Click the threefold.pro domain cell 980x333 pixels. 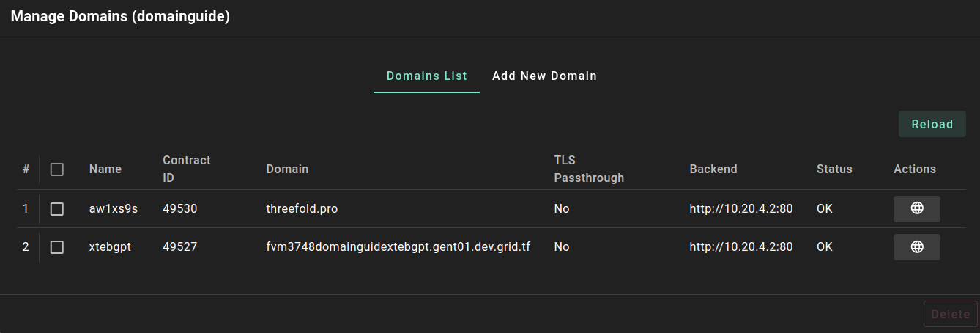coord(302,209)
